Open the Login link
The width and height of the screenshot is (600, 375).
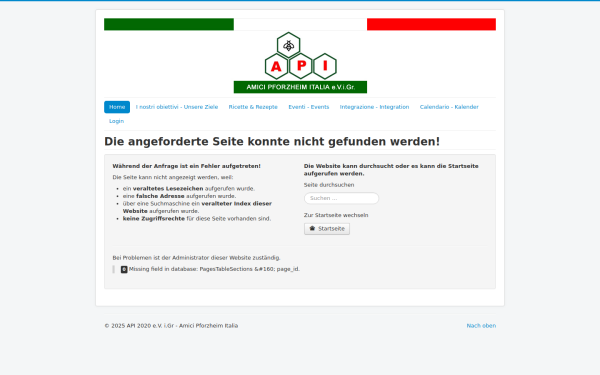tap(116, 121)
